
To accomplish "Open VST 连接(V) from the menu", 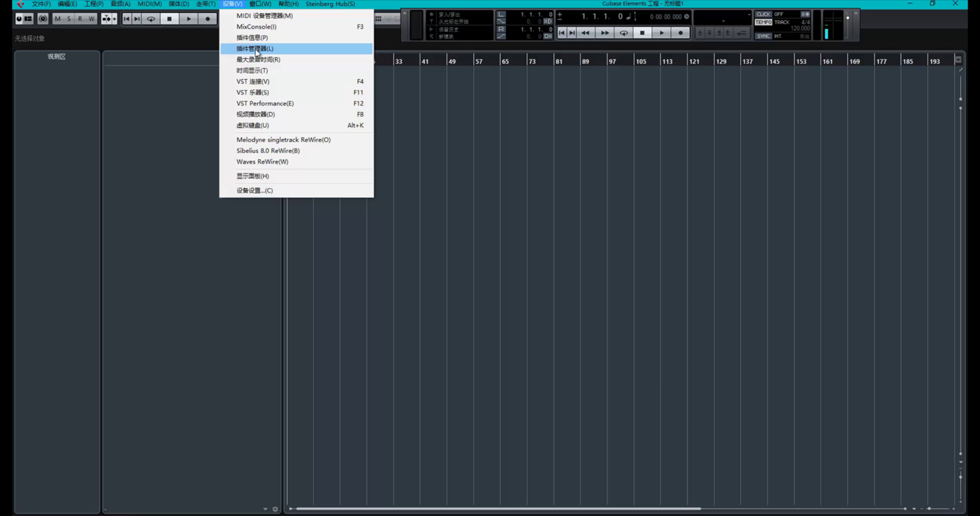I will pyautogui.click(x=296, y=82).
